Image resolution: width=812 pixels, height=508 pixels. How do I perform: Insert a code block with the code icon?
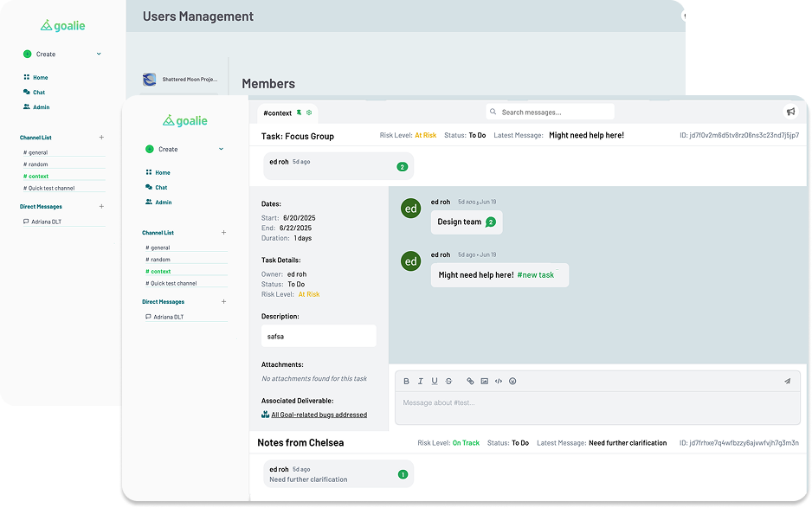pyautogui.click(x=498, y=381)
